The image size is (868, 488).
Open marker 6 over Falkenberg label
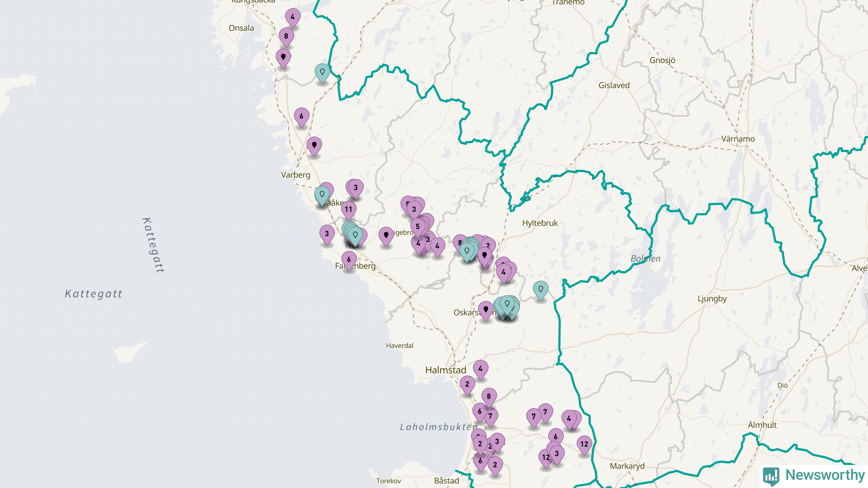(349, 261)
